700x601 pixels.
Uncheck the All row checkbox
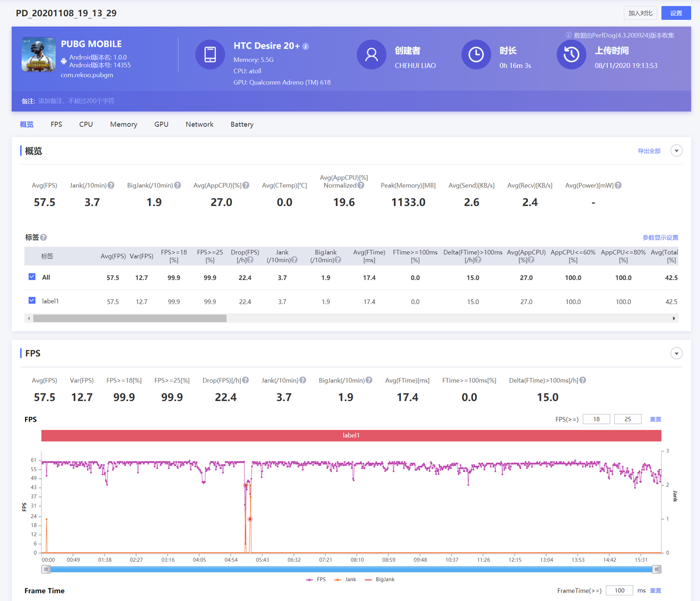click(x=32, y=277)
